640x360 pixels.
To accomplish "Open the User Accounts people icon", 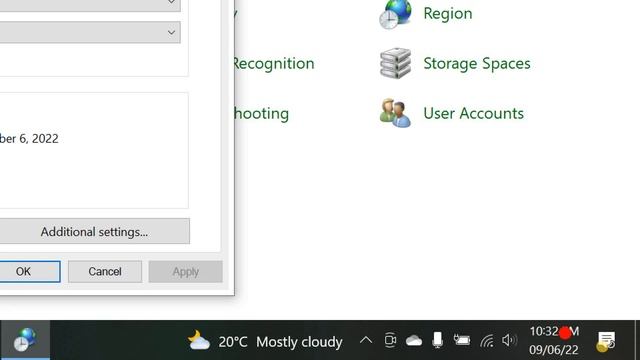I will [x=395, y=113].
